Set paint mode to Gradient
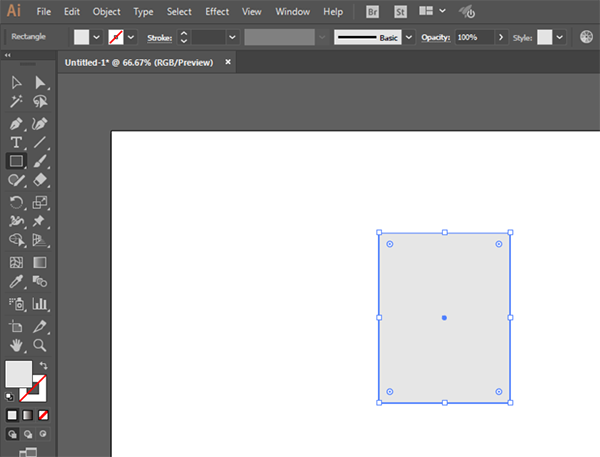The image size is (600, 457). pyautogui.click(x=28, y=415)
